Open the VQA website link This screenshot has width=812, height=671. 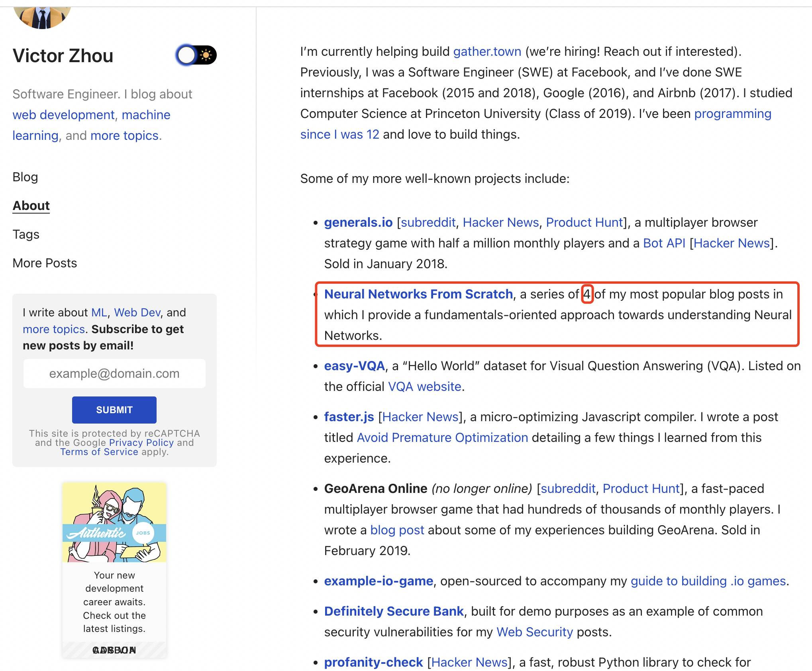pyautogui.click(x=425, y=387)
